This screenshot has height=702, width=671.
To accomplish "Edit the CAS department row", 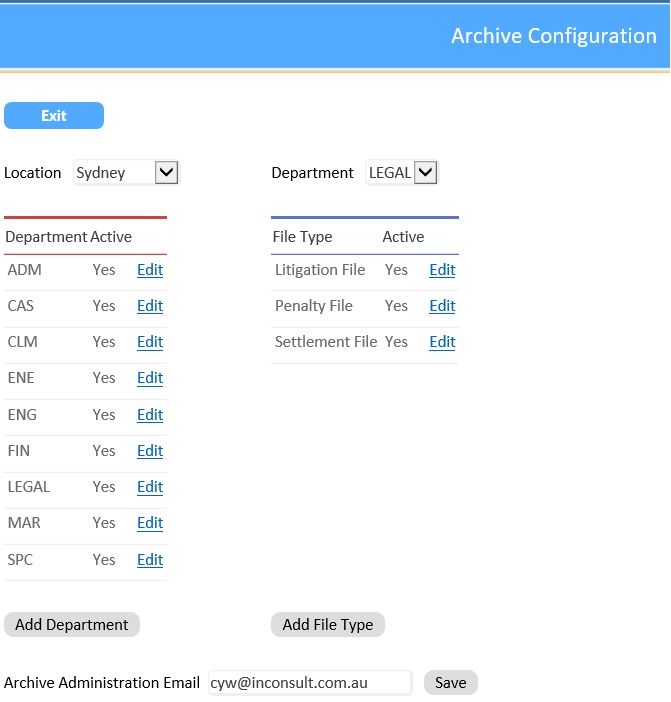I will (150, 306).
